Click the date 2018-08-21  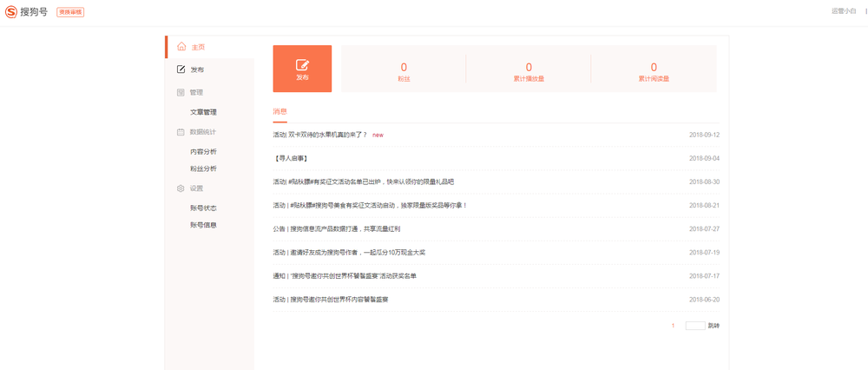tap(704, 206)
